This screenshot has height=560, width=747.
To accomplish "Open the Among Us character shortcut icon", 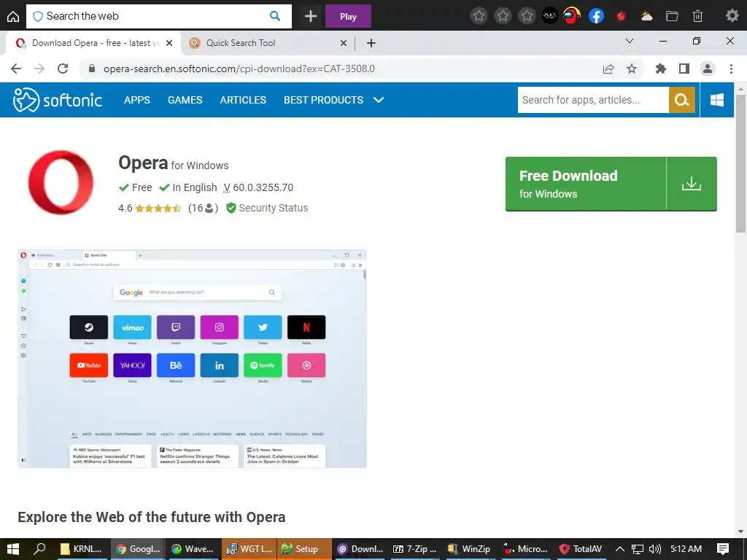I will (572, 16).
